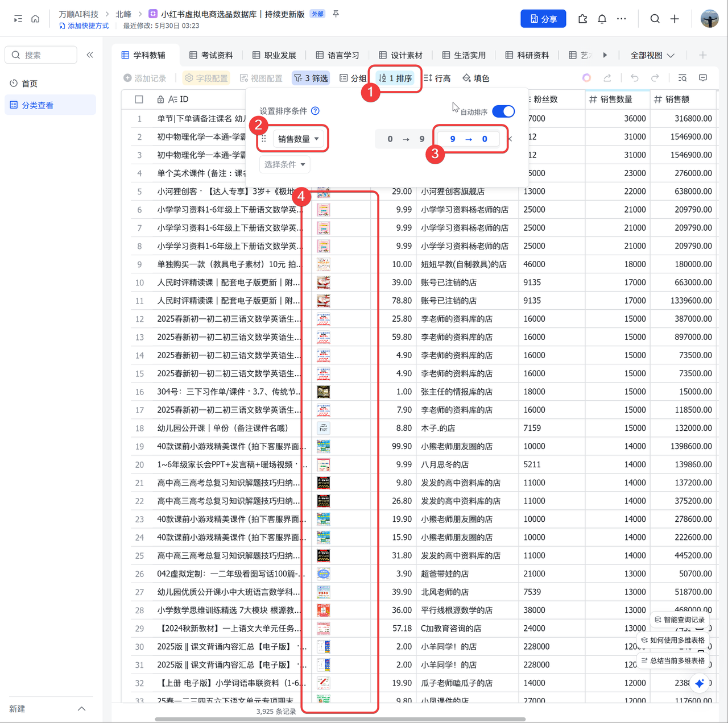Open the 销售数量 sort field dropdown
This screenshot has width=728, height=723.
pos(298,139)
